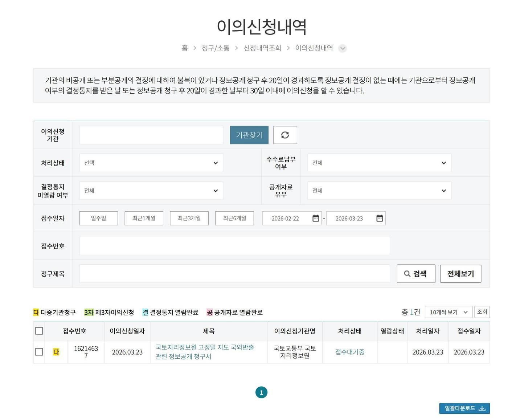
Task: Click the refresh icon next to 기관찾기
Action: [285, 135]
